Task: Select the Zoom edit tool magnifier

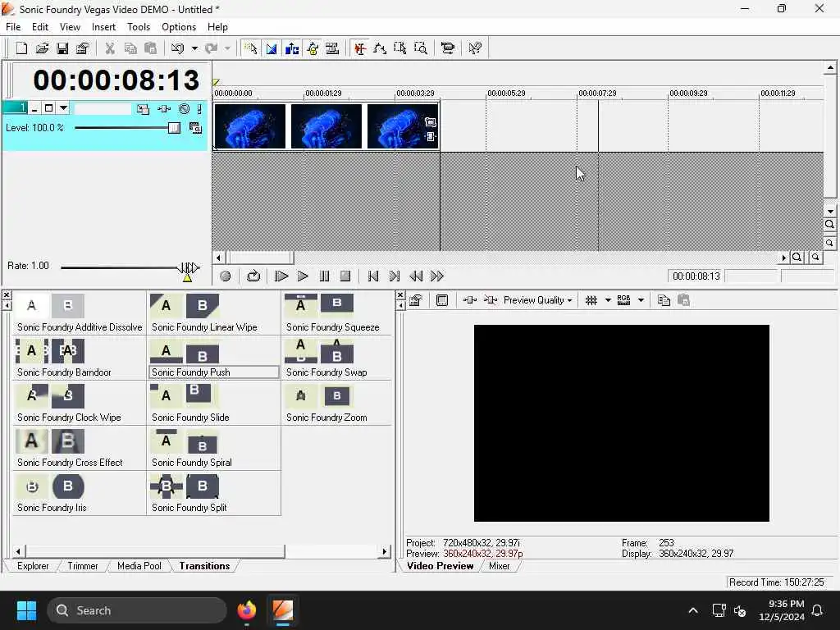Action: [421, 48]
